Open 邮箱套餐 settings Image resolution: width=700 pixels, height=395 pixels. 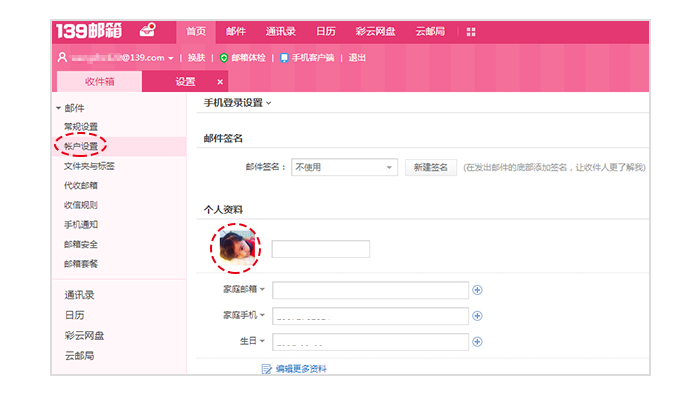click(x=81, y=264)
